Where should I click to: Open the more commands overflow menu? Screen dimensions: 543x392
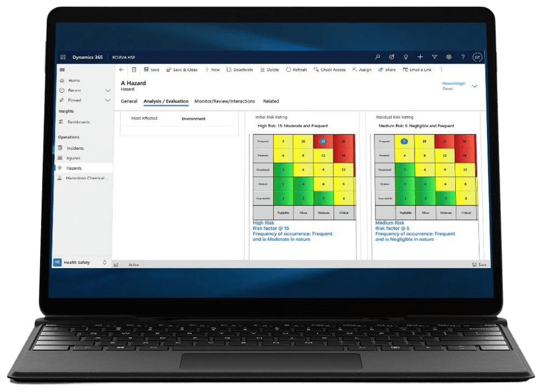pyautogui.click(x=441, y=70)
